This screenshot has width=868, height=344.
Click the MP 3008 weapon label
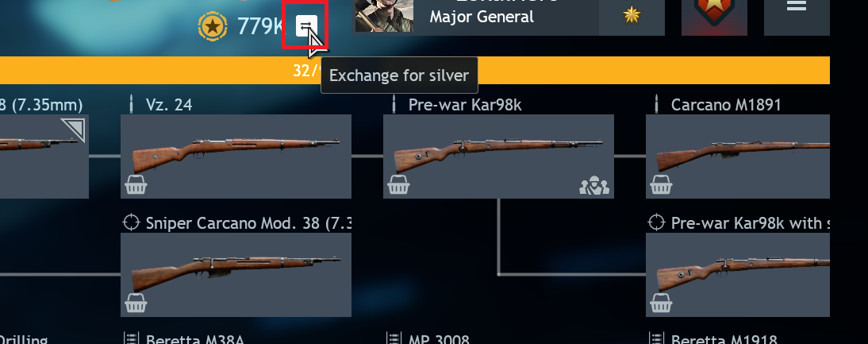coord(439,338)
